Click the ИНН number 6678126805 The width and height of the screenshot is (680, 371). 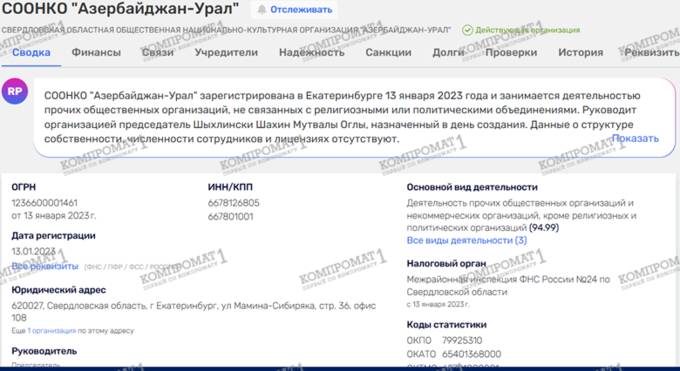click(x=233, y=203)
